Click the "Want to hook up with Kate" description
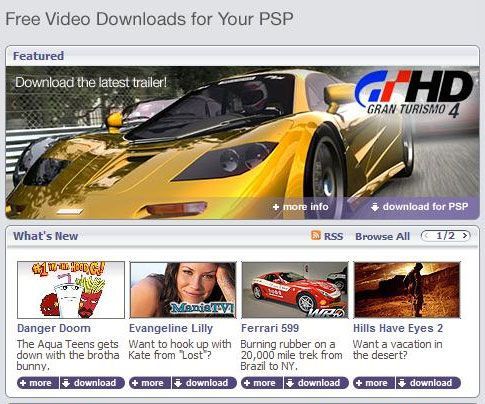 coord(180,349)
